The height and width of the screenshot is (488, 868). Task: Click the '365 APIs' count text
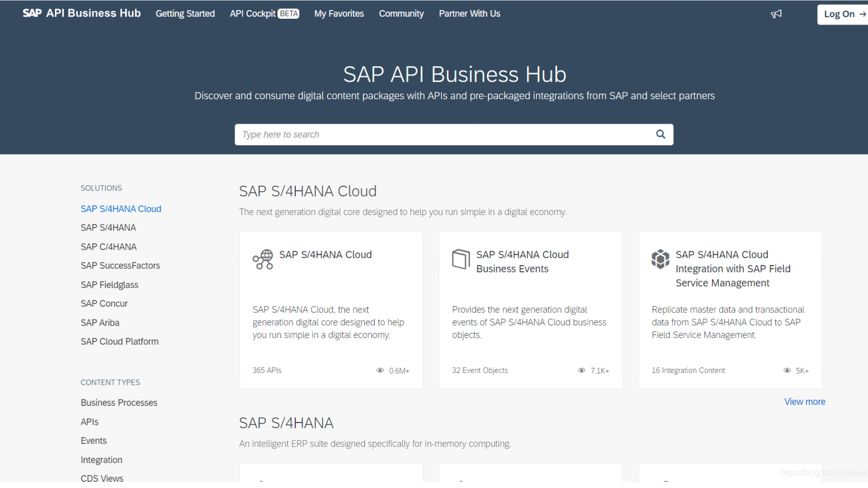pyautogui.click(x=267, y=371)
